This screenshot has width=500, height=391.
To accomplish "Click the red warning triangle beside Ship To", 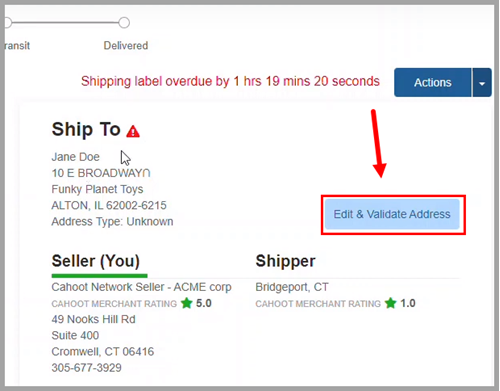I will [133, 131].
